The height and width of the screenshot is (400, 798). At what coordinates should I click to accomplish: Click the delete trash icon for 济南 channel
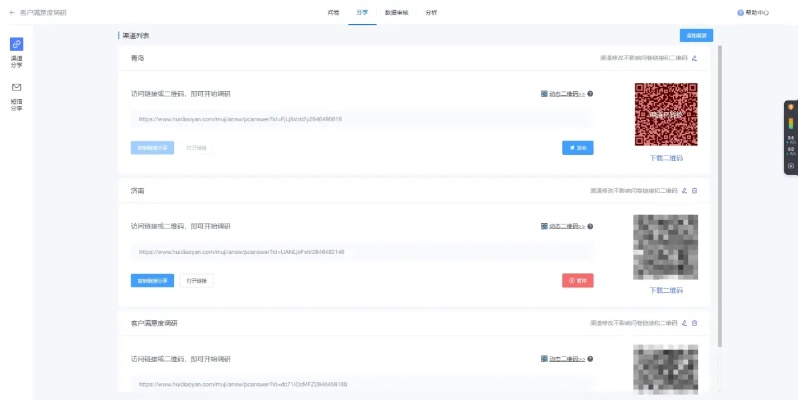(695, 190)
